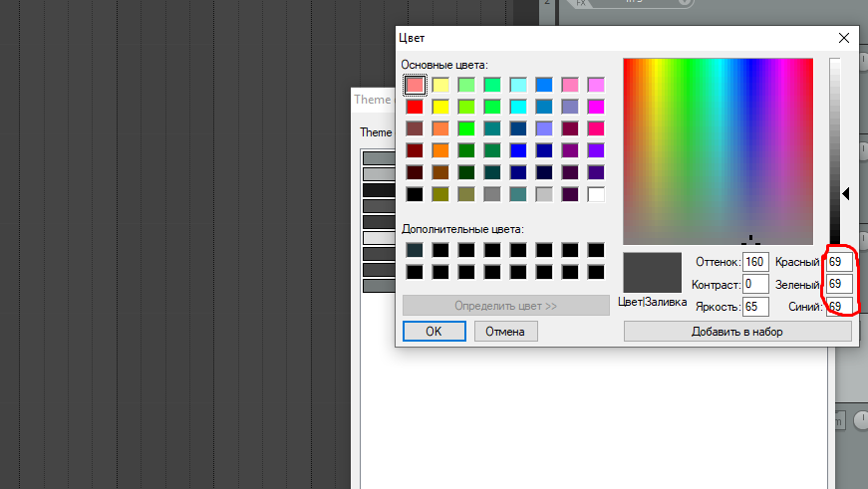
Task: Click the Определить цвет >> button
Action: 506,306
